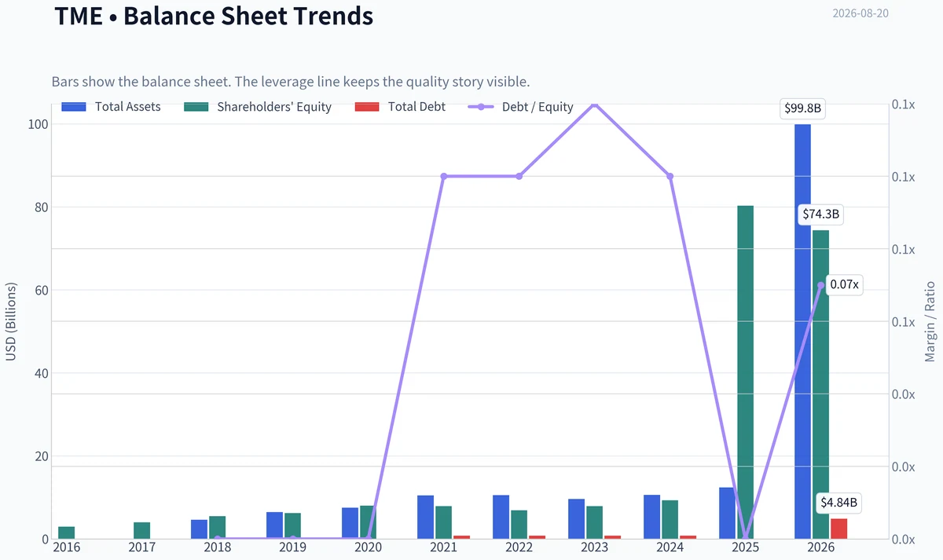Click the 2024 Debt / Equity line point

tap(670, 176)
